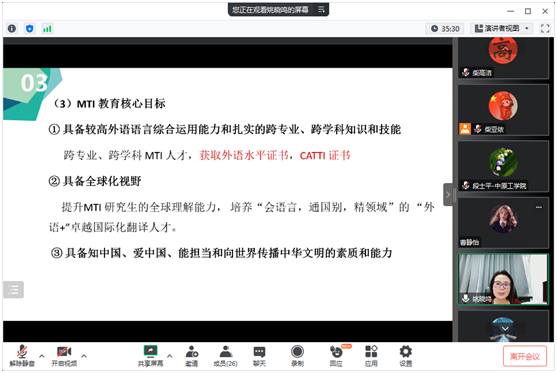Turn on camera with 开启视频 icon
This screenshot has height=373, width=557.
64,356
